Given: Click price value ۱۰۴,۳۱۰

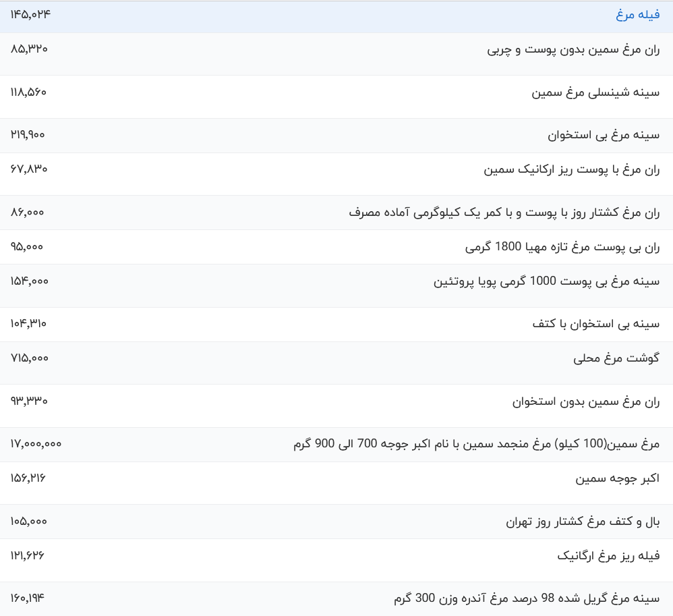Looking at the screenshot, I should click(28, 323).
